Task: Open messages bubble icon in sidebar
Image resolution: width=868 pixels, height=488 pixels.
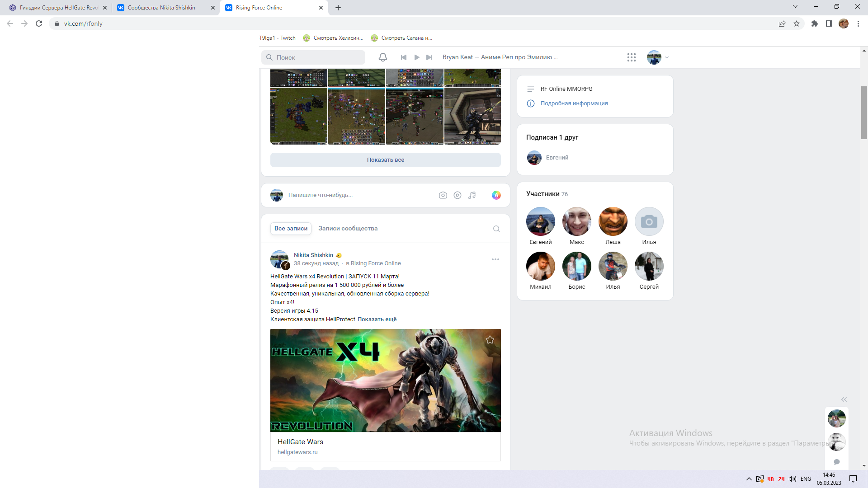Action: [x=837, y=462]
